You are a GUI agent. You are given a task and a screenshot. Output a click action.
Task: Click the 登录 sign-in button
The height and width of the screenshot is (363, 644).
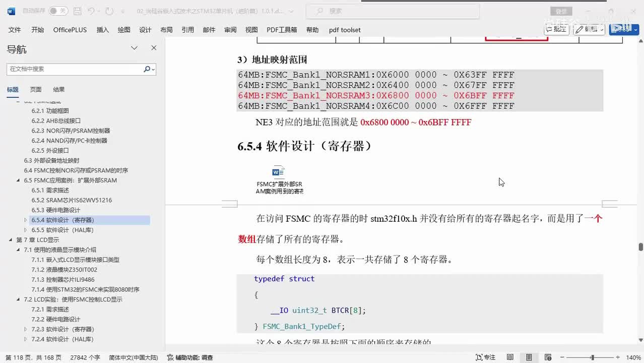(561, 11)
